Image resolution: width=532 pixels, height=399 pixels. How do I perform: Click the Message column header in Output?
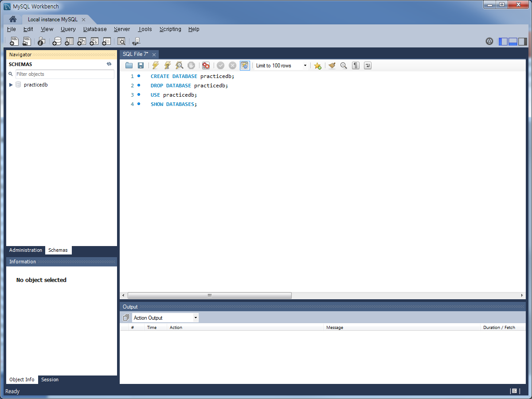(335, 327)
